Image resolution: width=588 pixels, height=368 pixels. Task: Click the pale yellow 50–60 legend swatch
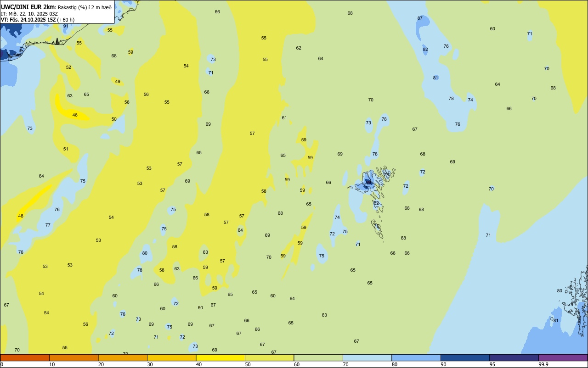(x=269, y=357)
